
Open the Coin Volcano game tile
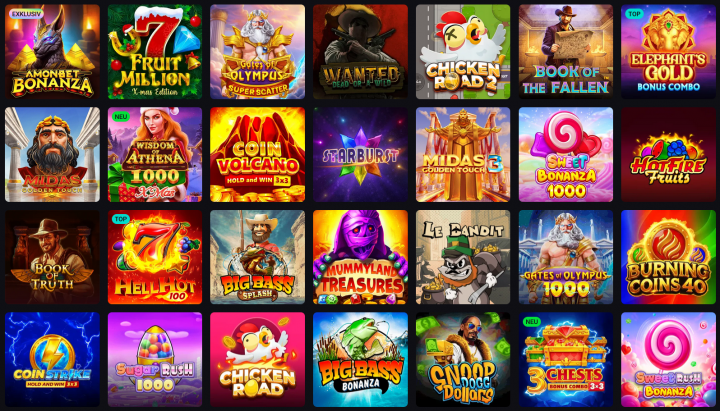click(x=258, y=154)
